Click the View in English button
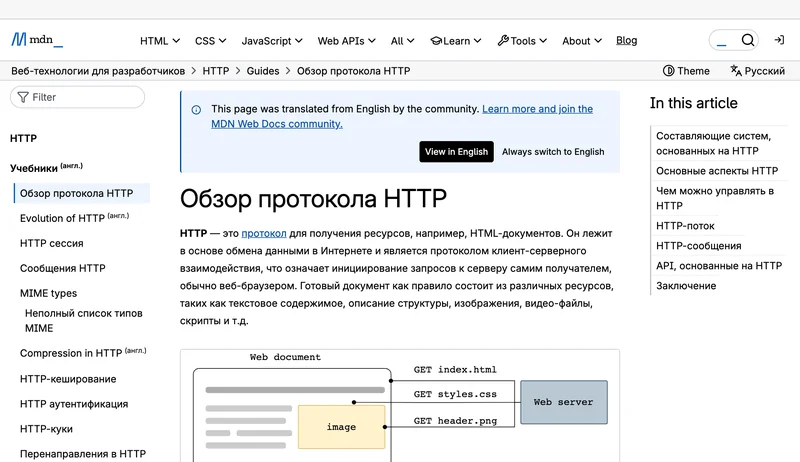 click(456, 151)
